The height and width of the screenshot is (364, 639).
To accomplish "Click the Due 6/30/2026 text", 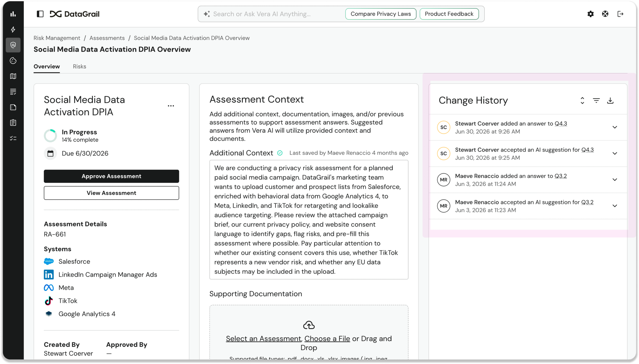I will coord(85,153).
